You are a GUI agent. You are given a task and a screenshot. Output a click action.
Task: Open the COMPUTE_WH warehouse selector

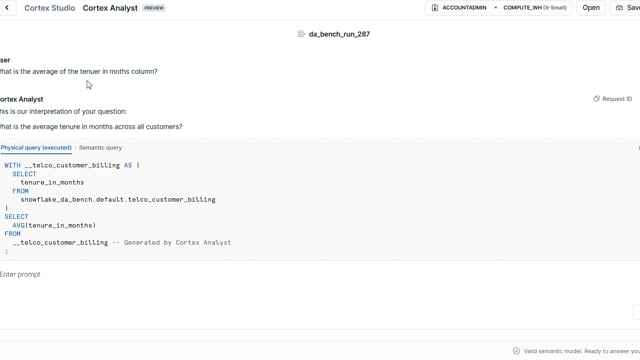point(534,8)
